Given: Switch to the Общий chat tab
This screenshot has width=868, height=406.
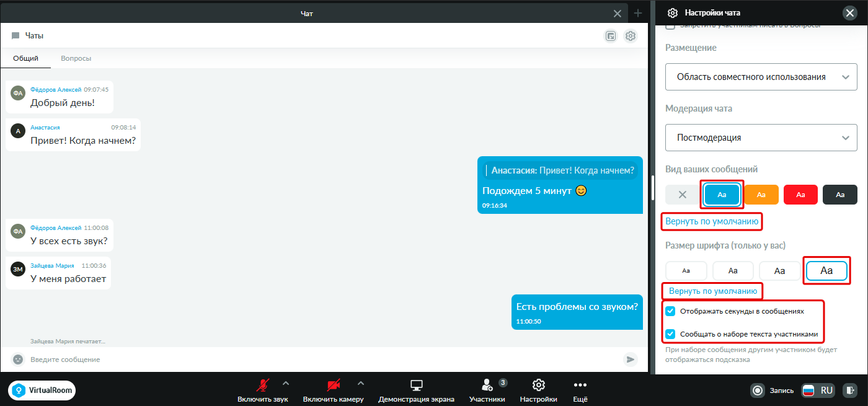Looking at the screenshot, I should pos(25,58).
